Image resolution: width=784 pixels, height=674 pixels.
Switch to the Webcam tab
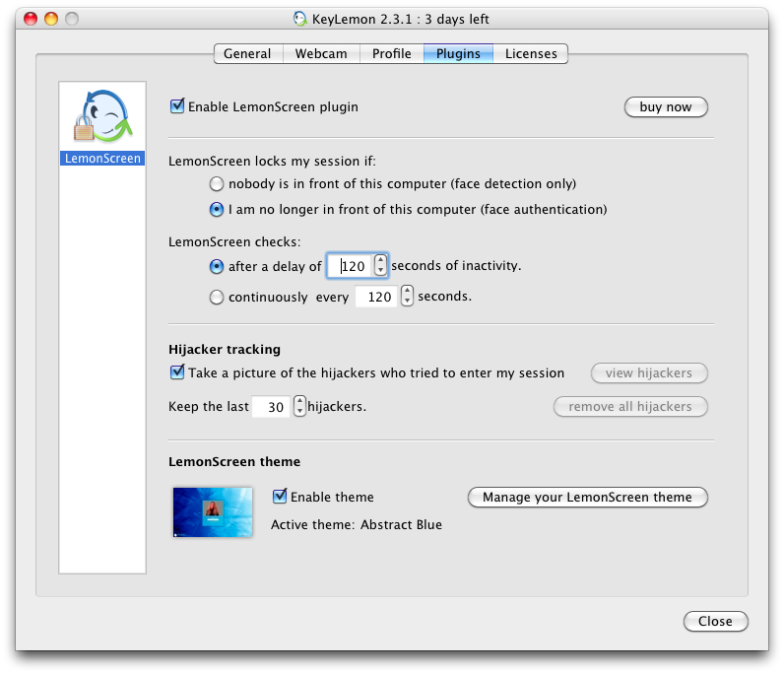(x=321, y=53)
